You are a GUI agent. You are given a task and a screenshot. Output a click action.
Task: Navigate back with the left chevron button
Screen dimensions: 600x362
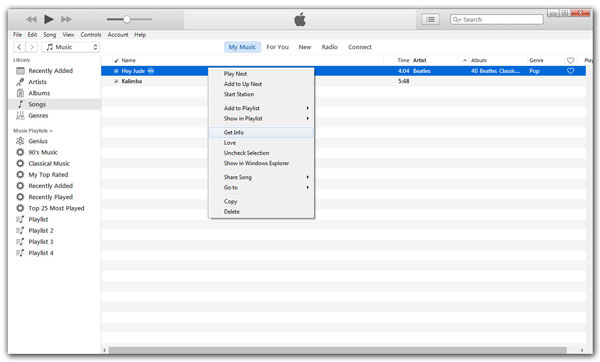coord(19,47)
